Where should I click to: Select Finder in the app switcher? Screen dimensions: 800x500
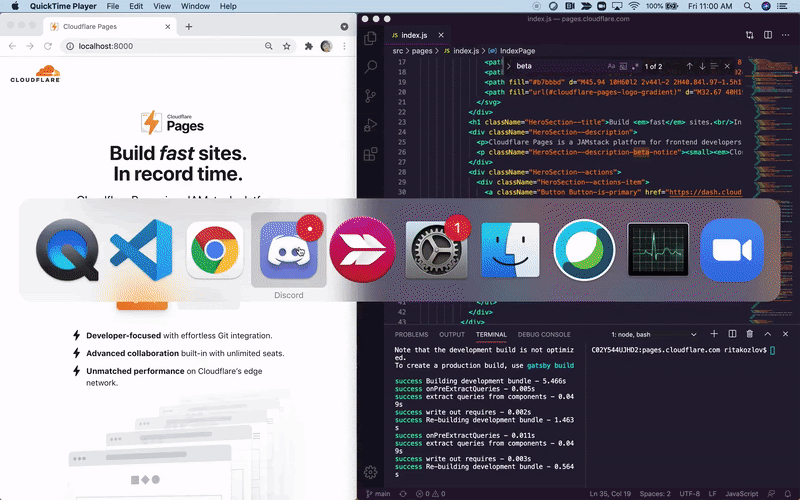point(510,250)
